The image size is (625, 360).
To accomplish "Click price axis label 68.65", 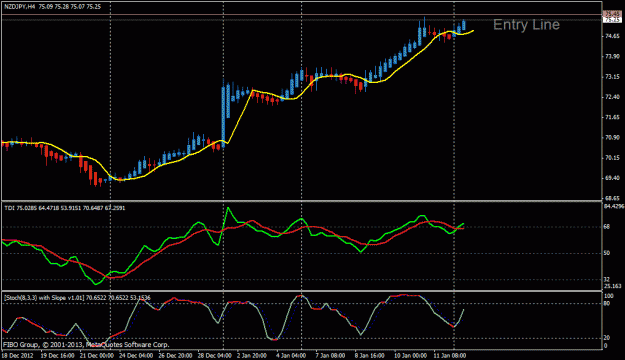I will point(612,198).
